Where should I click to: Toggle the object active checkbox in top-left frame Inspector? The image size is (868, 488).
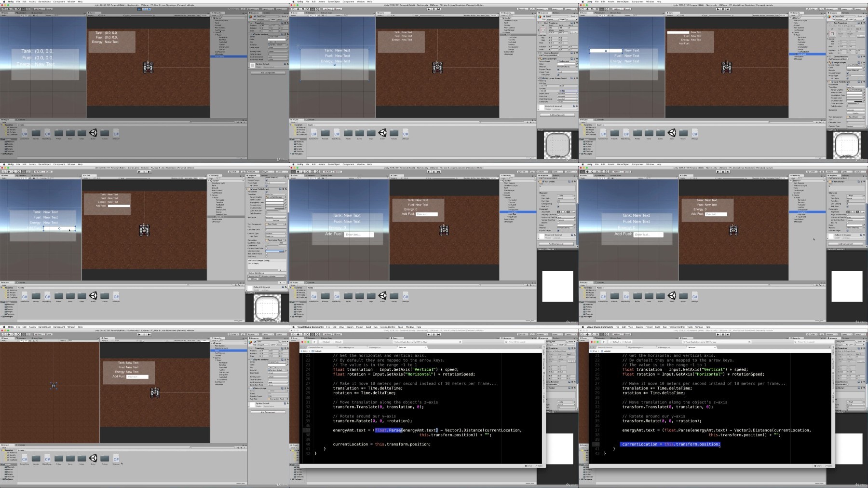click(x=255, y=16)
